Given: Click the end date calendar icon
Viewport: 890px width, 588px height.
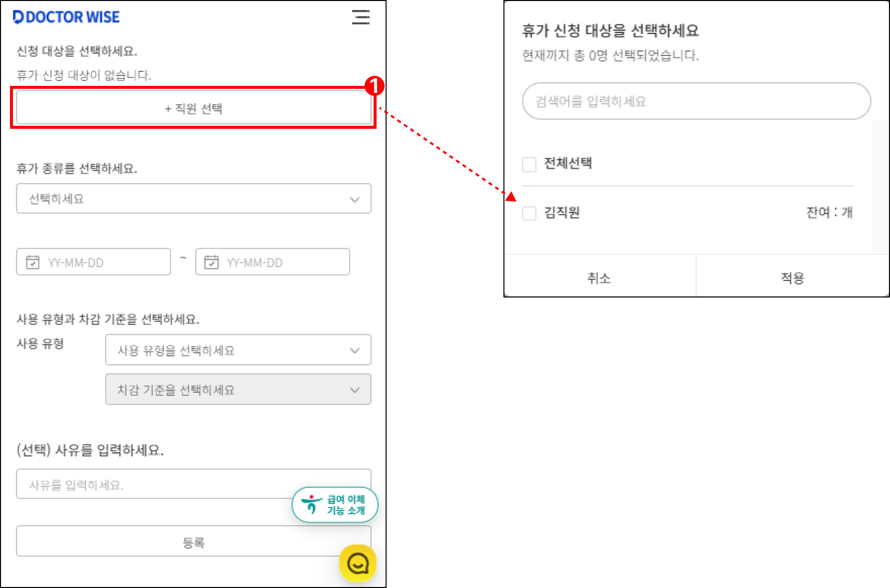Looking at the screenshot, I should pos(211,262).
